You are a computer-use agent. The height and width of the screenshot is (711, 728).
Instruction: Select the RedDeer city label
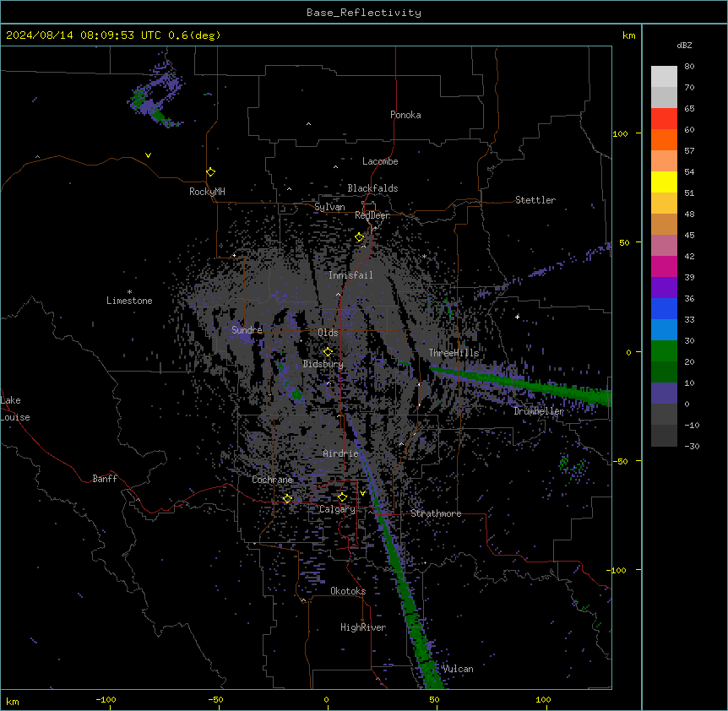372,215
